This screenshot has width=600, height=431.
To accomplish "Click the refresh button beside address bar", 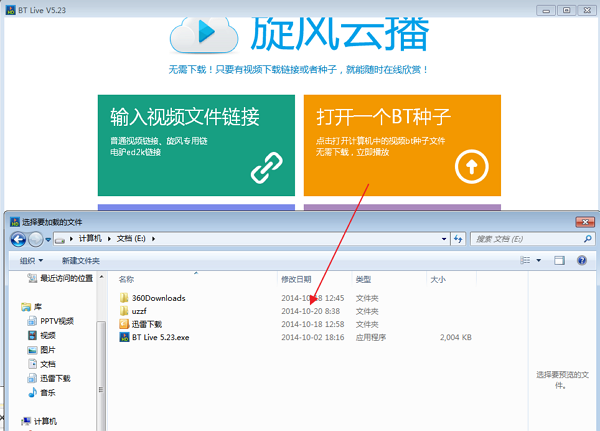I will point(458,239).
